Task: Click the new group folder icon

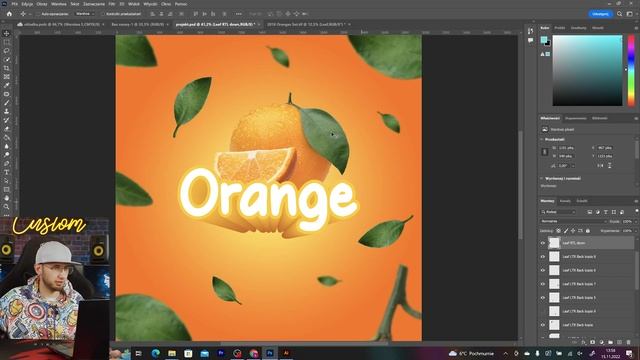Action: tap(610, 342)
